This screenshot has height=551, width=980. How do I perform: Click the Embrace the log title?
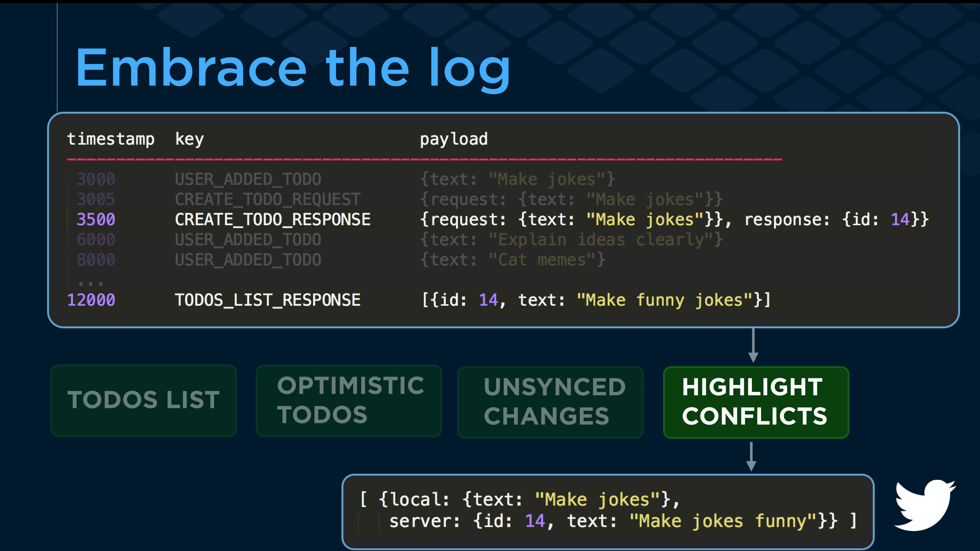[293, 68]
